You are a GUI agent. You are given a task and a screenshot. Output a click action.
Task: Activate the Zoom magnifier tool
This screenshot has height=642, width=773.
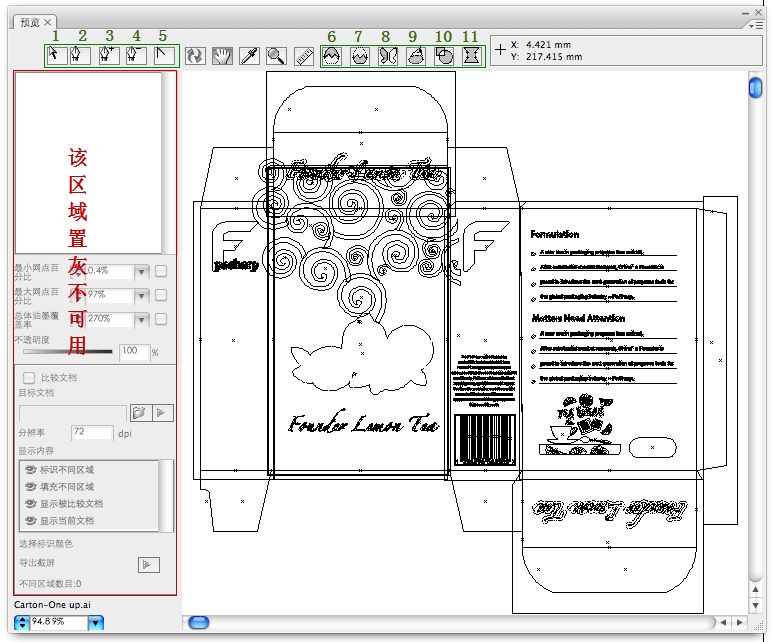click(x=276, y=57)
